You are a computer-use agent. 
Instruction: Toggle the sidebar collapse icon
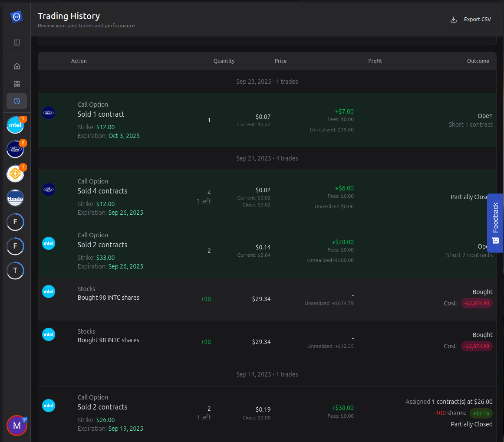17,43
